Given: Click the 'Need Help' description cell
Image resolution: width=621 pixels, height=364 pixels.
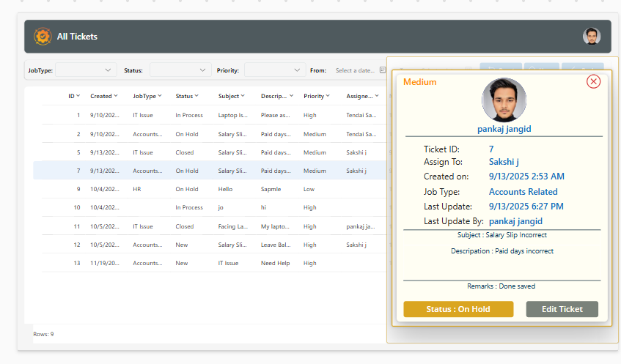Looking at the screenshot, I should click(x=275, y=263).
